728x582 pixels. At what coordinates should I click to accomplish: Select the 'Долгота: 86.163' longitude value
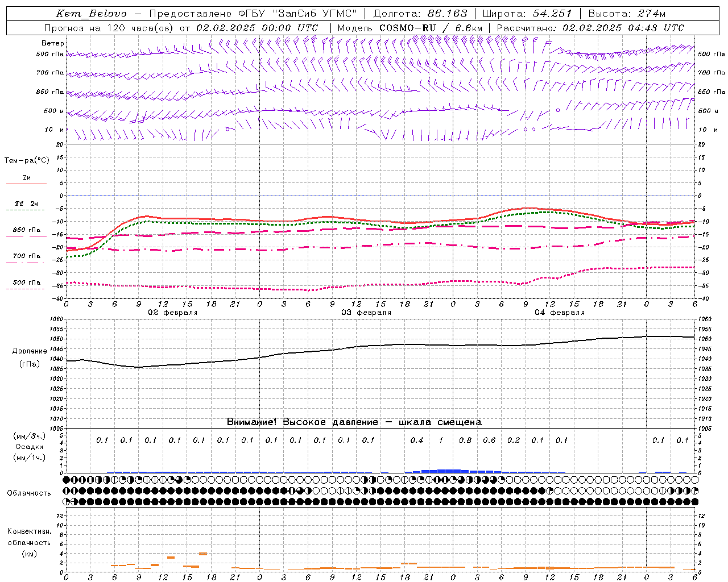(x=420, y=14)
